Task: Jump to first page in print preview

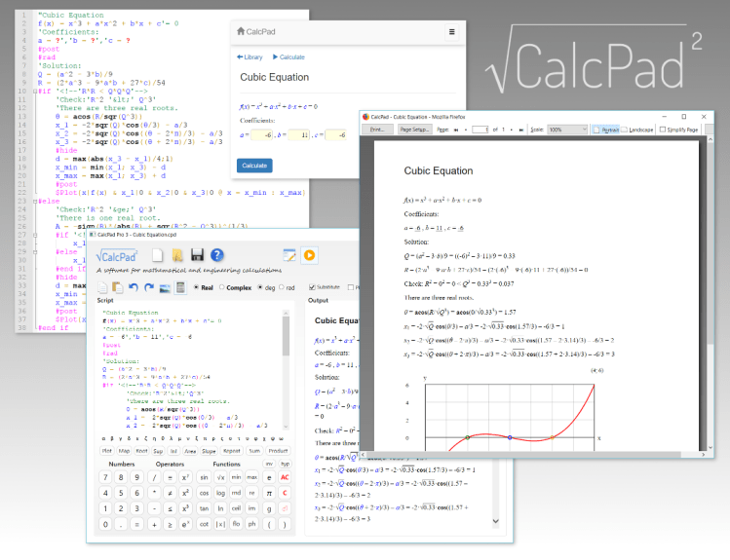Action: (x=456, y=130)
